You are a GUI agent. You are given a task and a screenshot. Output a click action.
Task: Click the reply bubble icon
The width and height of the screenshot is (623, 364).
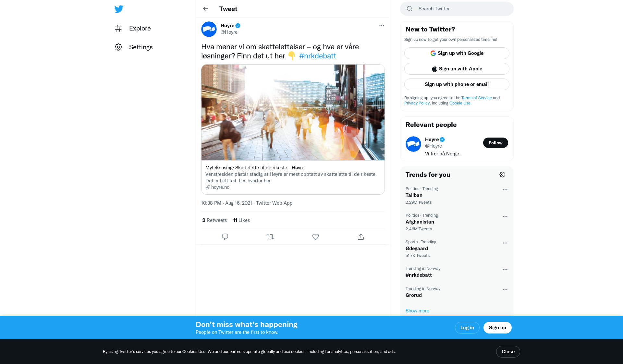click(225, 237)
